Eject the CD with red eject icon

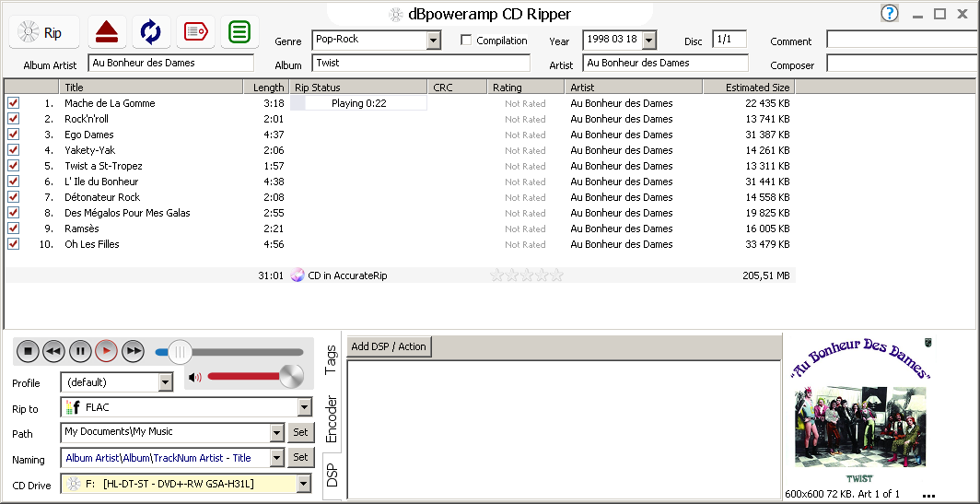pos(107,32)
